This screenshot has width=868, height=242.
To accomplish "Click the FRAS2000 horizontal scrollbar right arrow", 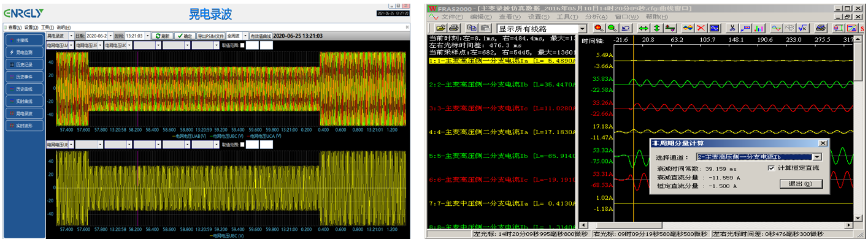I will tap(848, 225).
